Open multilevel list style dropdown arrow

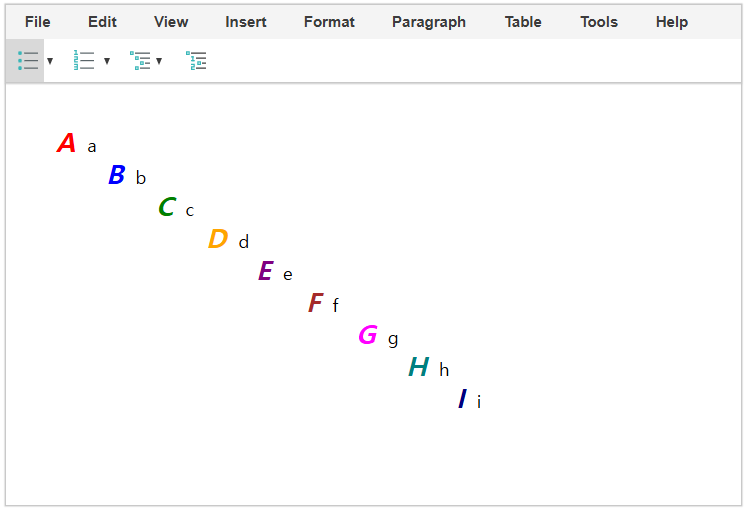click(159, 61)
